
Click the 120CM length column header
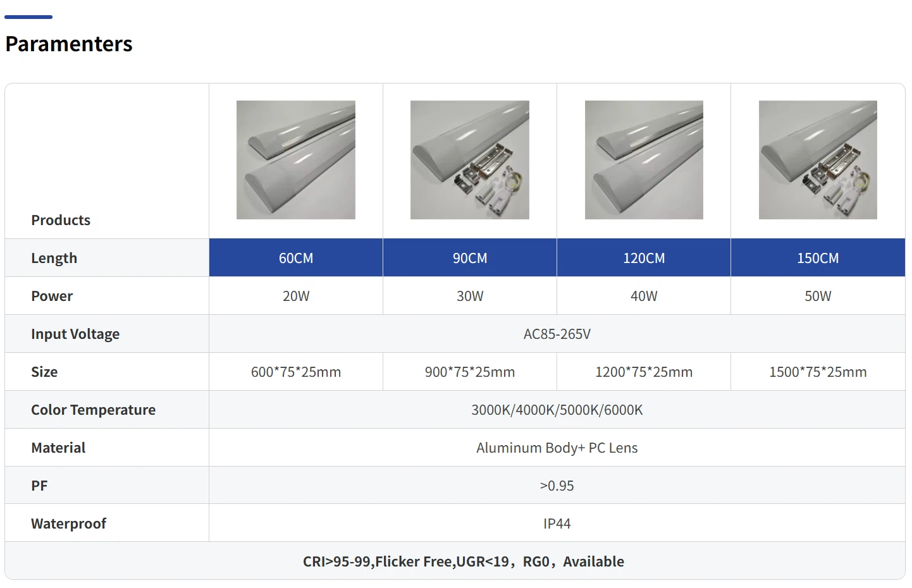(x=644, y=258)
